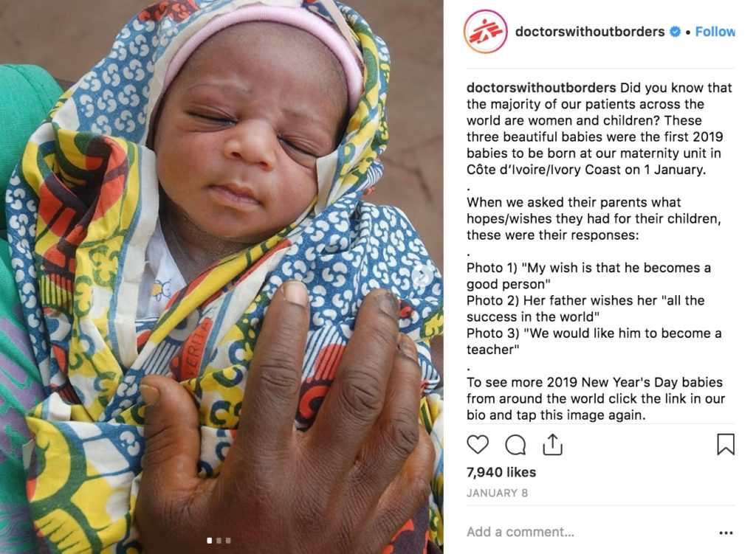Click the caption line mentioning link in bio
Viewport: 756px width, 554px height.
(596, 398)
